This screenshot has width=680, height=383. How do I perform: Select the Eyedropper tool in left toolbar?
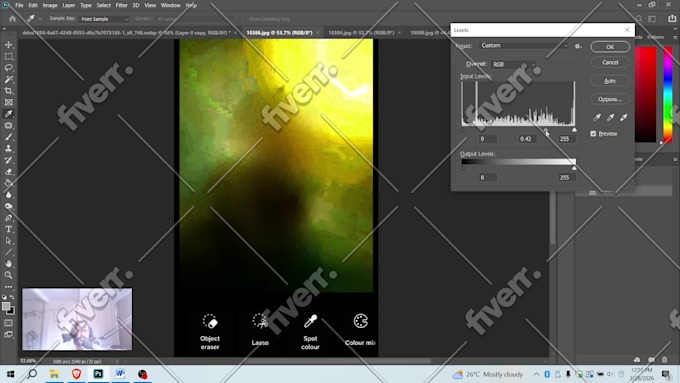click(x=8, y=114)
